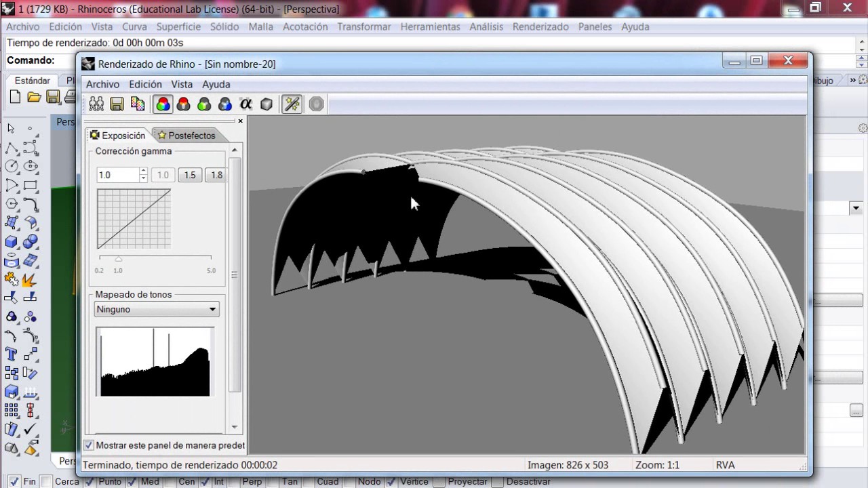868x488 pixels.
Task: Click the Control curve from points tool
Action: [x=30, y=148]
